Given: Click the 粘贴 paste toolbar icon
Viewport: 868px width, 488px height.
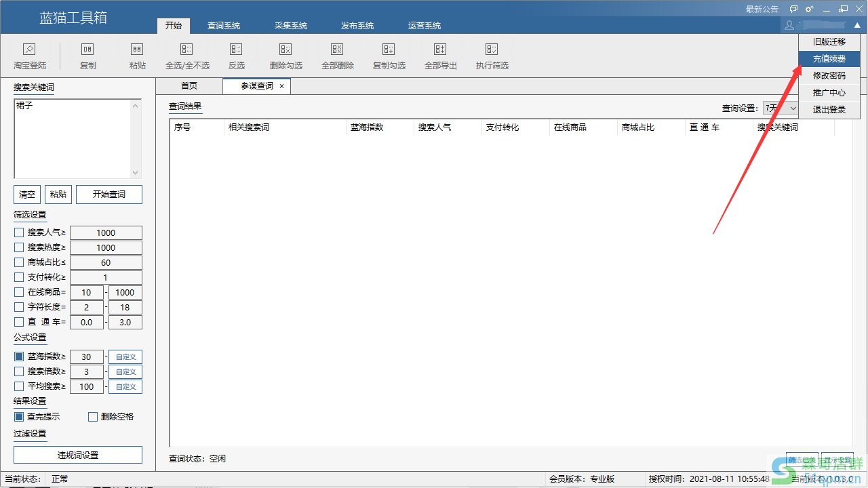Looking at the screenshot, I should (x=137, y=49).
